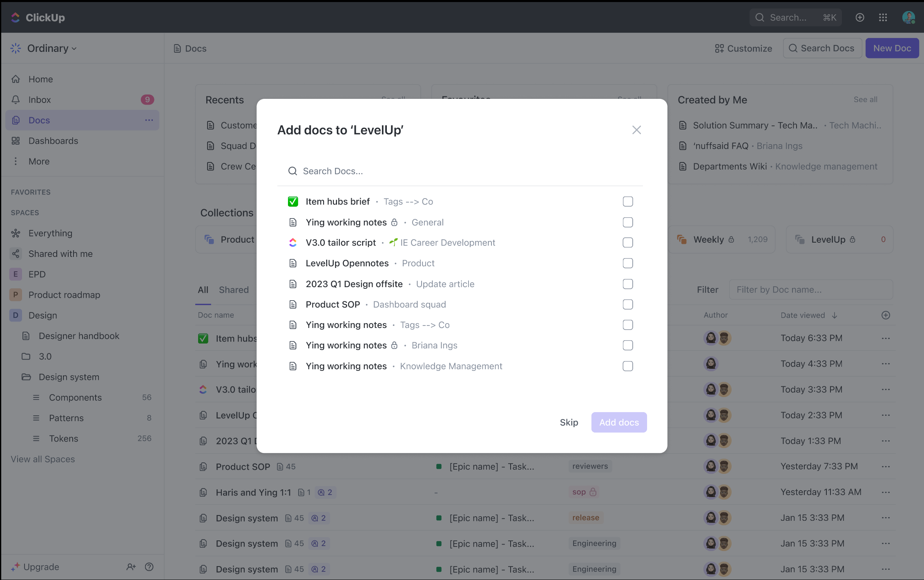This screenshot has width=924, height=580.
Task: Add column via plus icon in table header
Action: [x=886, y=315]
